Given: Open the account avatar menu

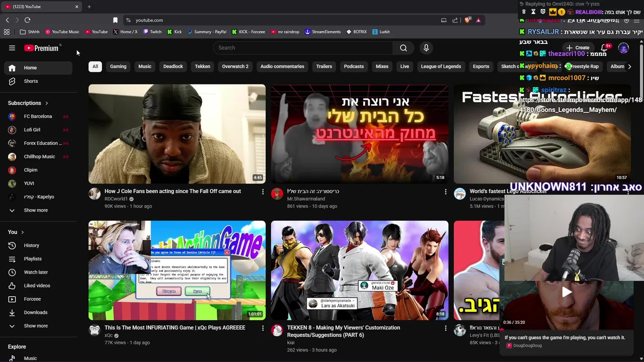Looking at the screenshot, I should coord(623,48).
